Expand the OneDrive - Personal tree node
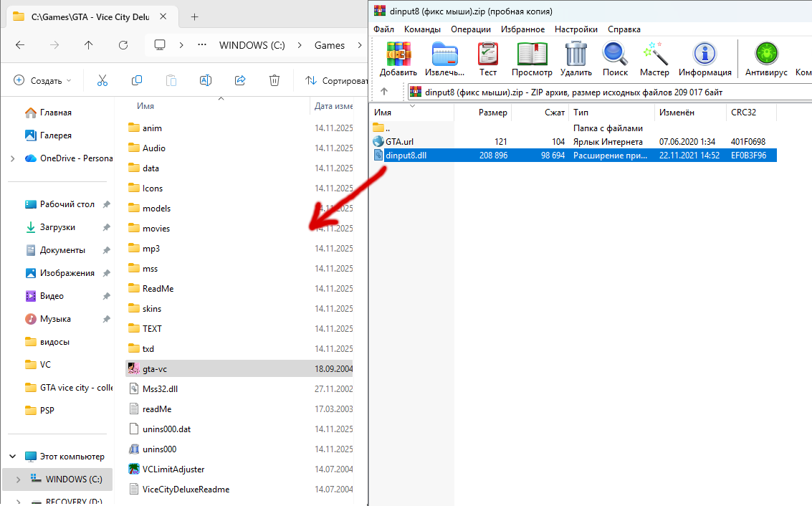The width and height of the screenshot is (812, 506). click(x=12, y=158)
